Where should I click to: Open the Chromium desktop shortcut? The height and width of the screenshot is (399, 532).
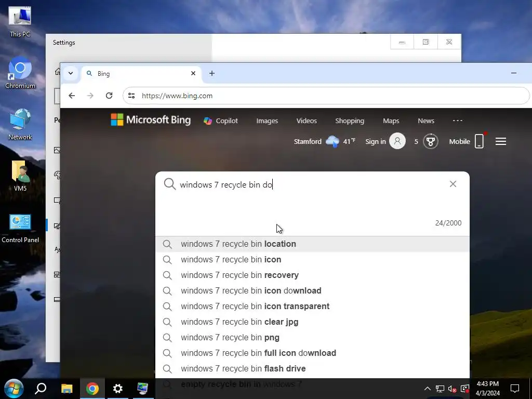[20, 73]
